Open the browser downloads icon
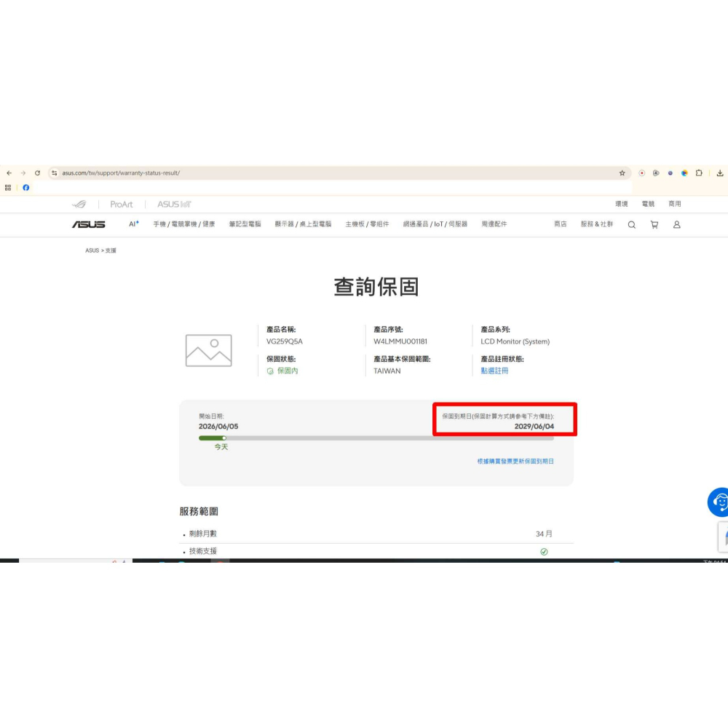The width and height of the screenshot is (728, 728). pos(720,173)
